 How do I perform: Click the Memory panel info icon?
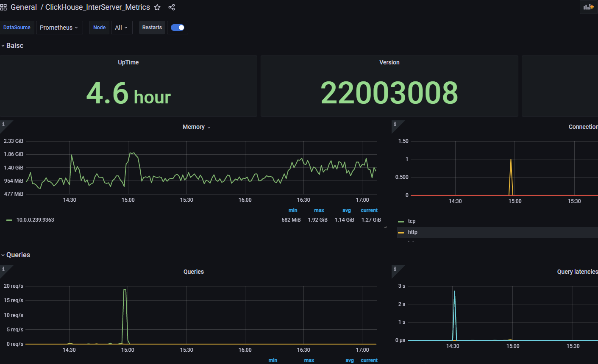coord(3,124)
